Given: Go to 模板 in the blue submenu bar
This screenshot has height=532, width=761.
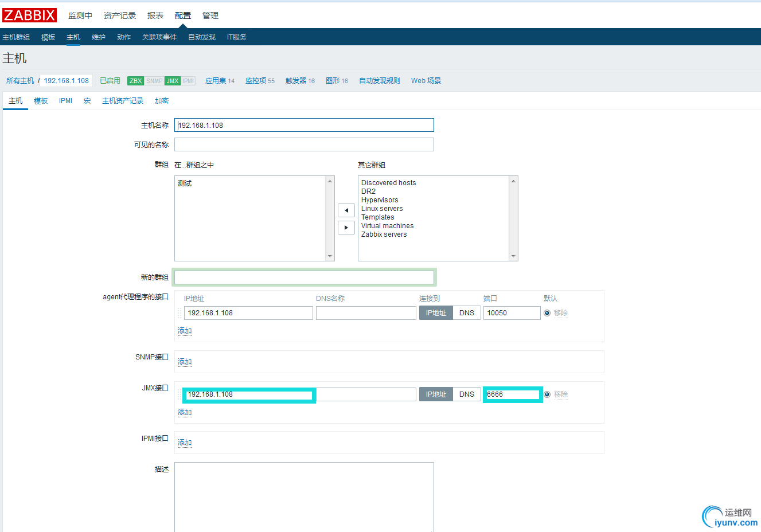Looking at the screenshot, I should click(x=48, y=37).
